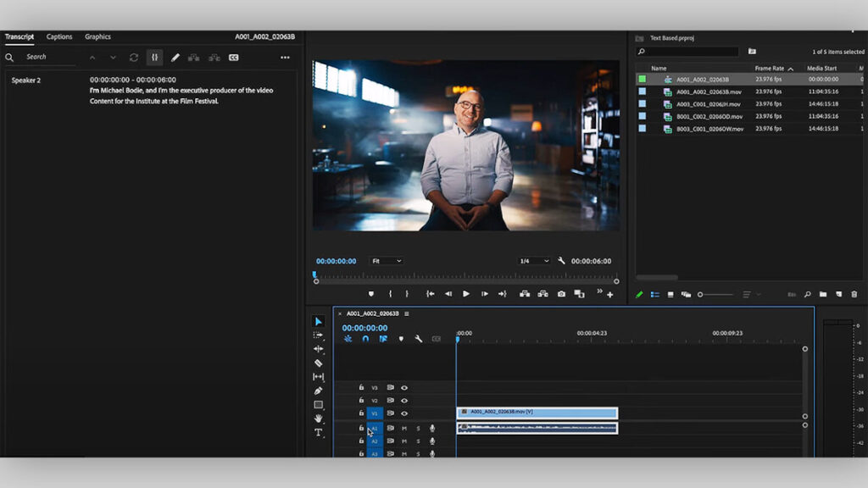Click the Extract icon in program monitor
The image size is (868, 488).
(543, 294)
